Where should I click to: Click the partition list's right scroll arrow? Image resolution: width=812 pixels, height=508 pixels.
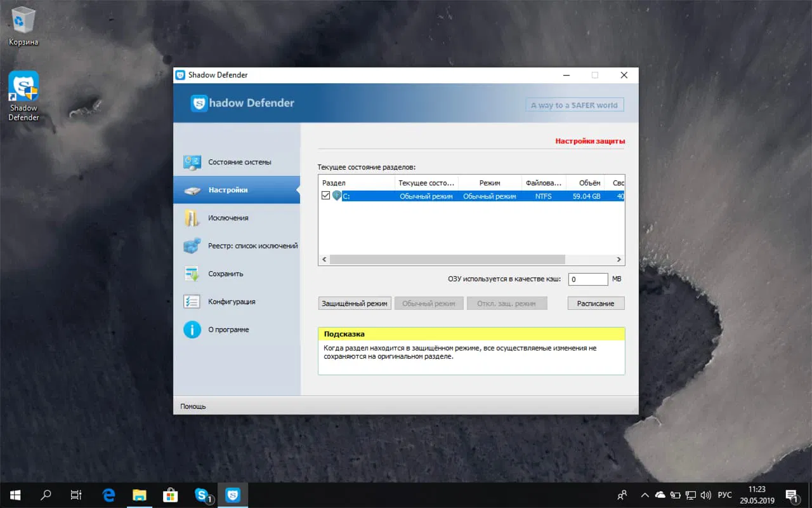point(619,260)
